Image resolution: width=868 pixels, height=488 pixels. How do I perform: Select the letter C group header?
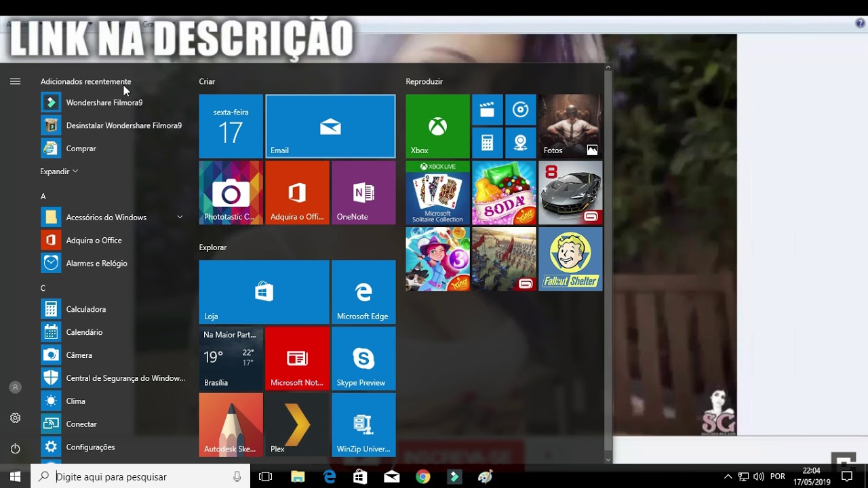pyautogui.click(x=43, y=288)
